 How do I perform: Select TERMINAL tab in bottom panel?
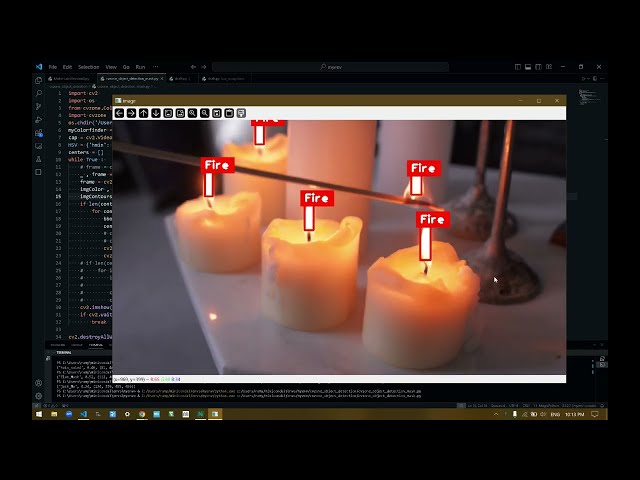(x=96, y=345)
